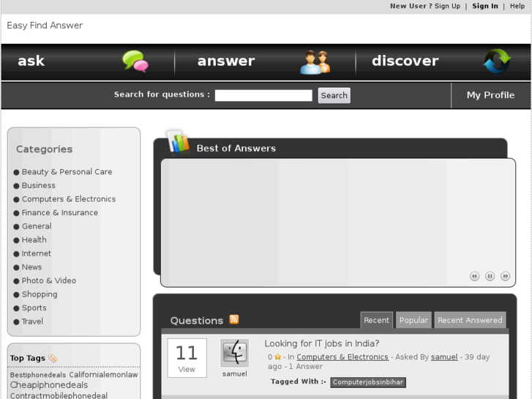The width and height of the screenshot is (532, 399).
Task: Open Beauty & Personal Care category
Action: 67,172
